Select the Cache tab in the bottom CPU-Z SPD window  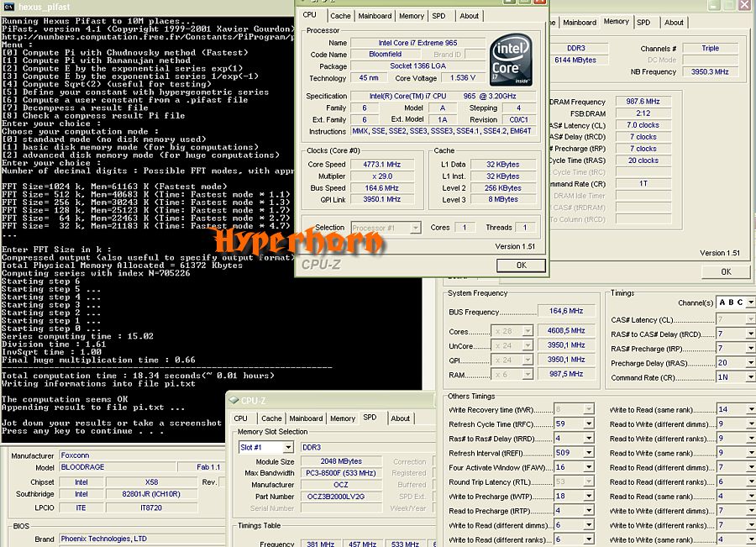(271, 418)
